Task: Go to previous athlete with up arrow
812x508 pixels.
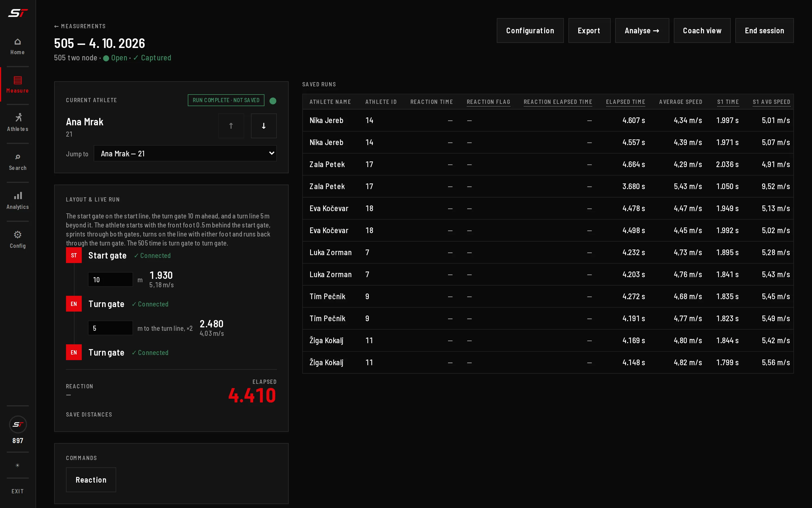Action: pyautogui.click(x=231, y=126)
